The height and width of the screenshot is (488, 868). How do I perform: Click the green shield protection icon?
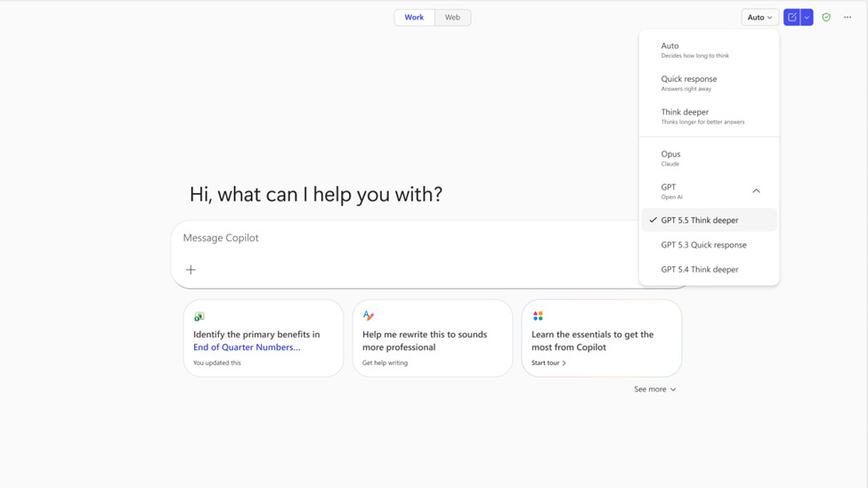[x=826, y=17]
